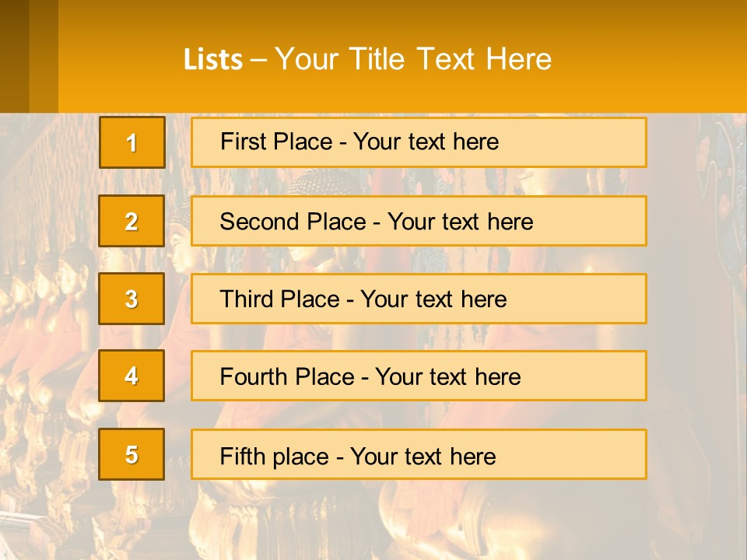Image resolution: width=747 pixels, height=560 pixels.
Task: Click the Fifth place text bar
Action: click(419, 454)
